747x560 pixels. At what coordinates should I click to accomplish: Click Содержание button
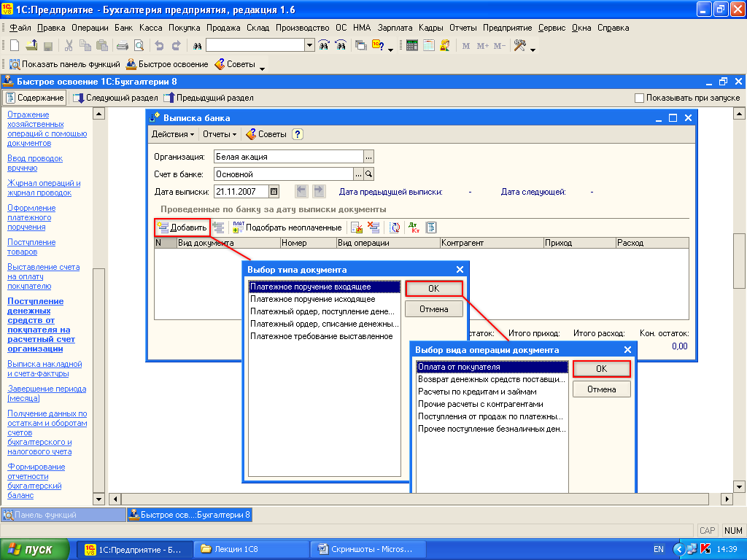tap(34, 98)
